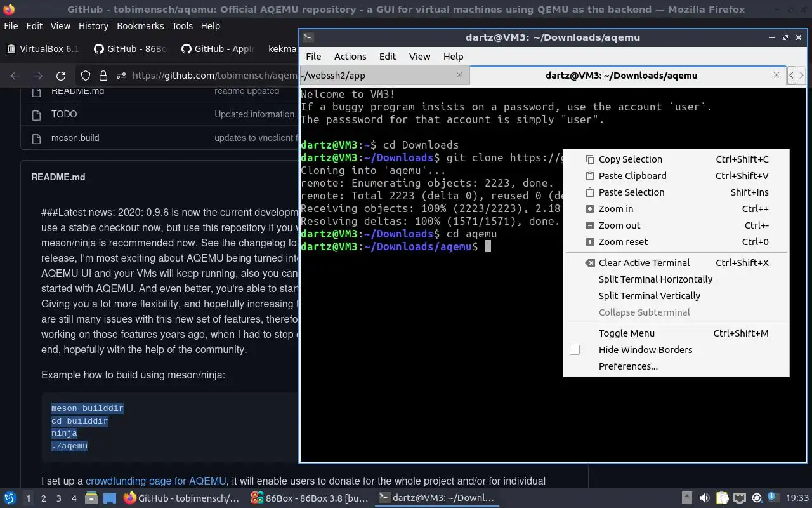Click the tracking protection shield icon

point(86,76)
